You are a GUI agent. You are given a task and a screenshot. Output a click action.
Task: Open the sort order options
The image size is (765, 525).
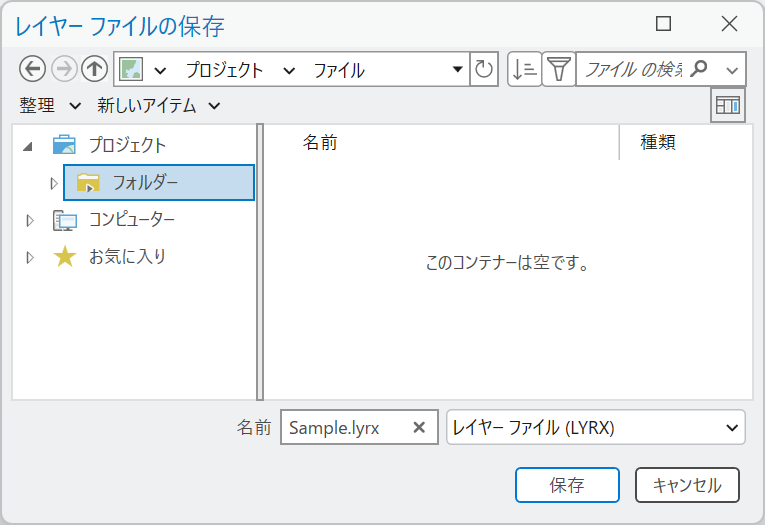[x=524, y=69]
